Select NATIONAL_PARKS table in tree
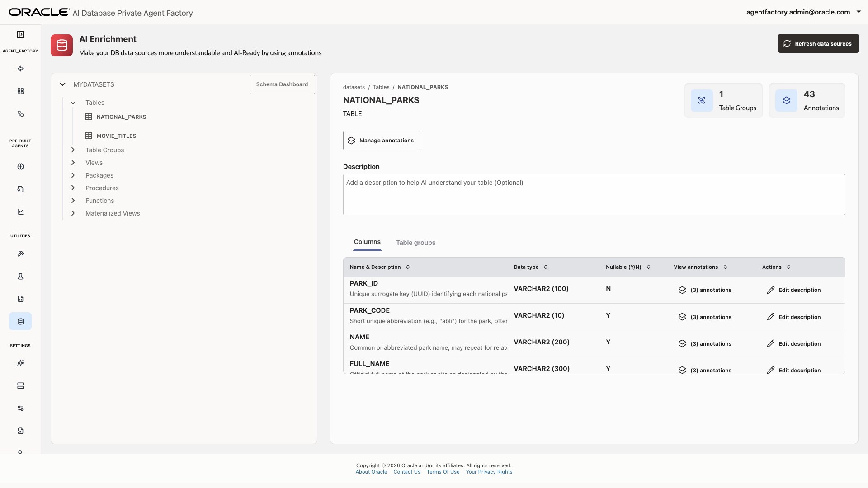The image size is (868, 488). pos(121,117)
